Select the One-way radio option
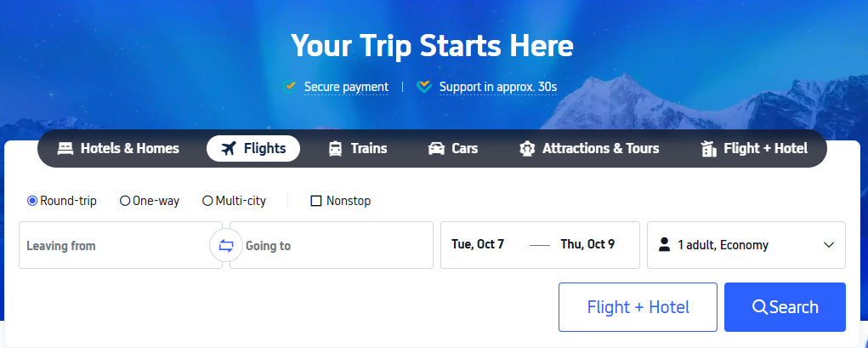Viewport: 868px width, 348px height. pos(125,201)
